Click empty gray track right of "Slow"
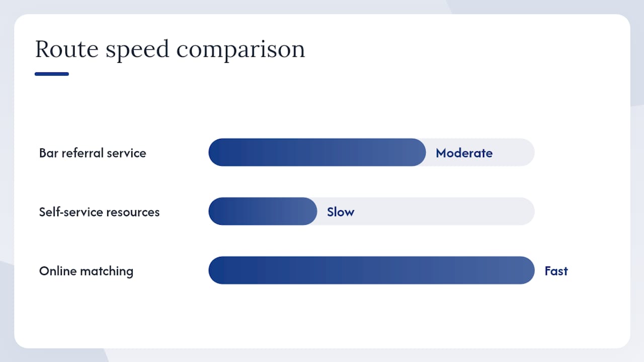This screenshot has height=362, width=644. coord(444,211)
